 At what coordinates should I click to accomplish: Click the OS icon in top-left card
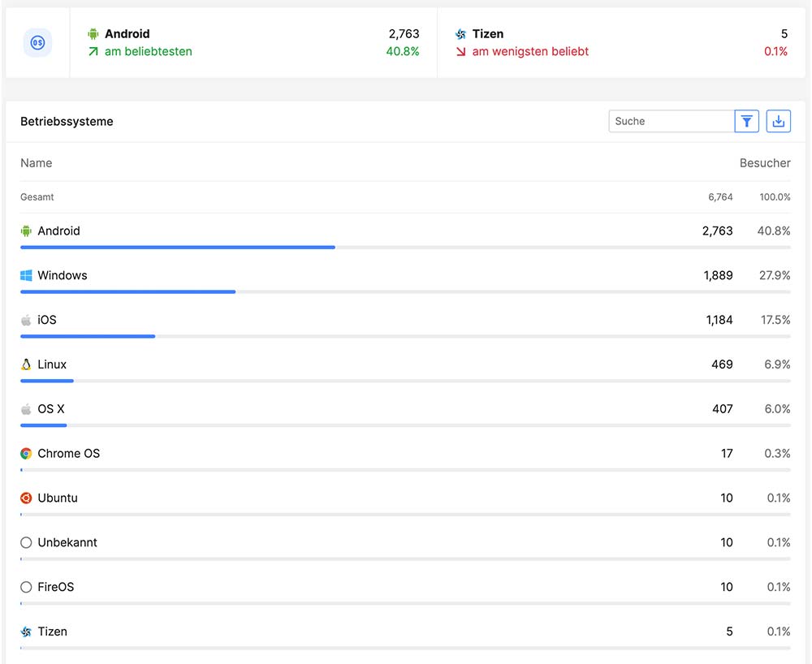pos(37,43)
